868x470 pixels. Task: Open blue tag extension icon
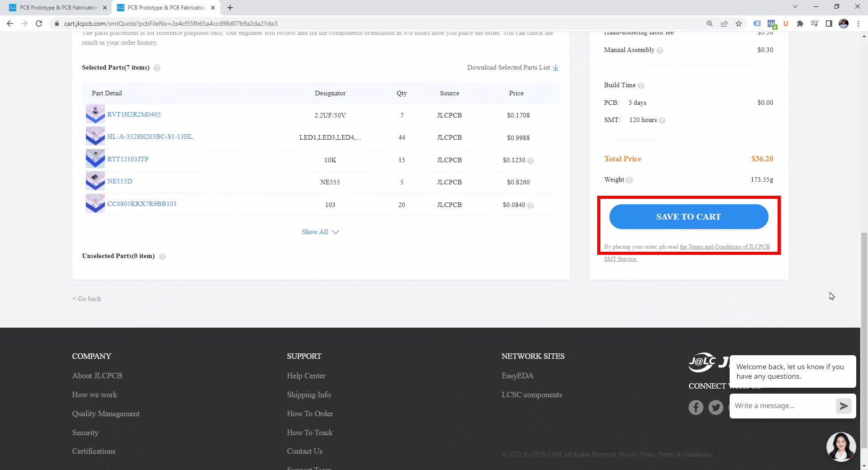tap(757, 23)
